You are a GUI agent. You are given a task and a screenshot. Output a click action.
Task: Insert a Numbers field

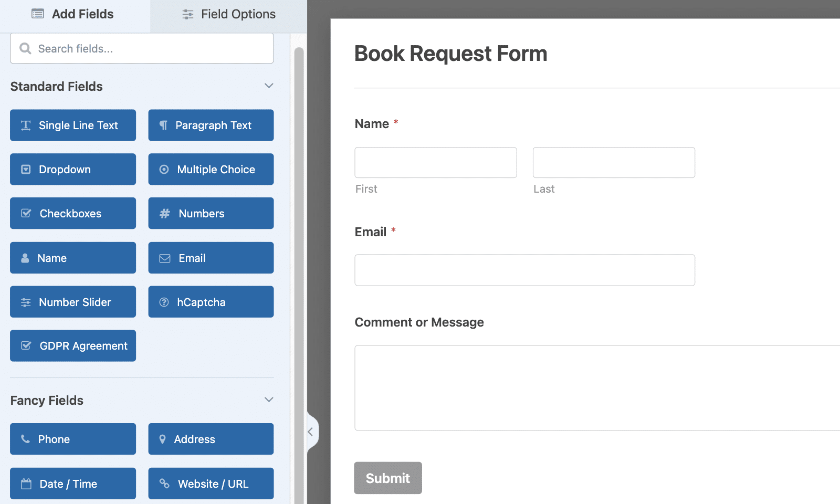pos(211,213)
